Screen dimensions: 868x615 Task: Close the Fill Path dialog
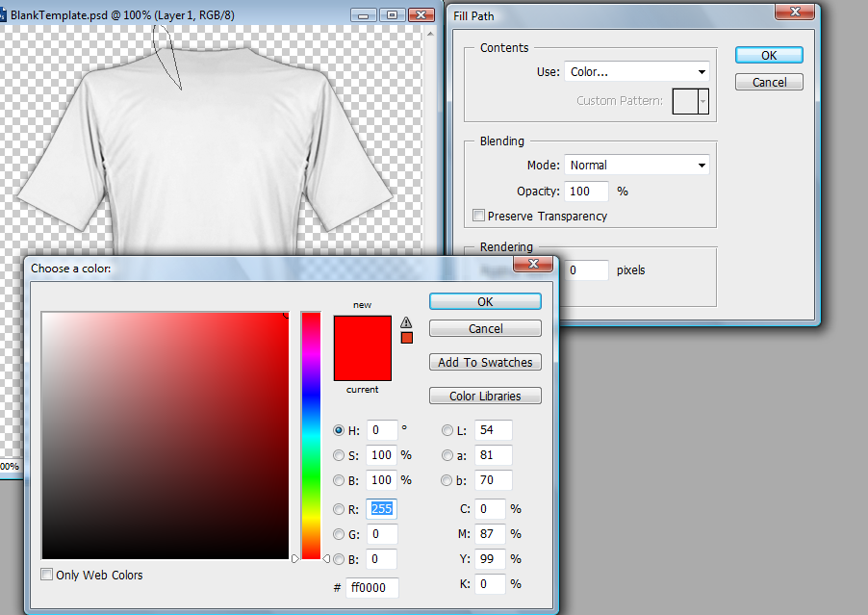pyautogui.click(x=795, y=12)
